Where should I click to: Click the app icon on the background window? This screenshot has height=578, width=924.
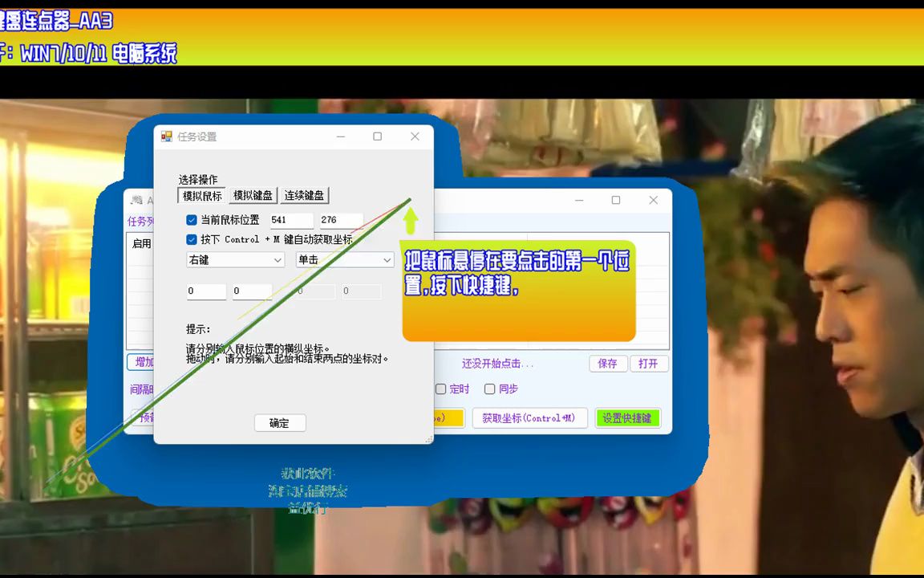tap(136, 200)
